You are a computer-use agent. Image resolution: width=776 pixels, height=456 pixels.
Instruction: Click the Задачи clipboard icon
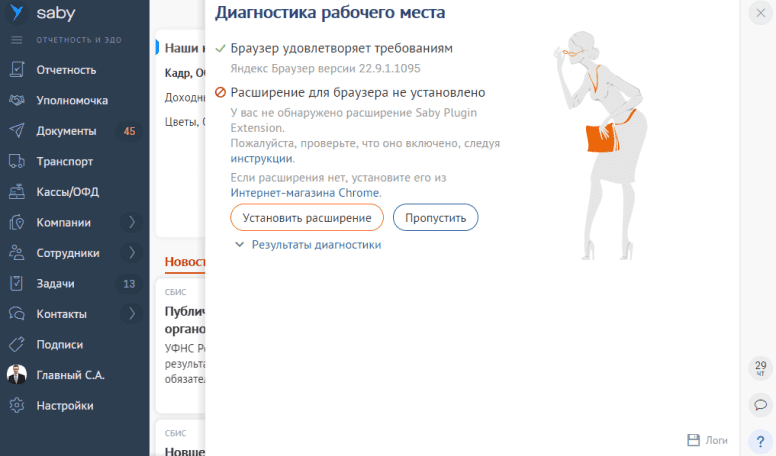tap(17, 283)
